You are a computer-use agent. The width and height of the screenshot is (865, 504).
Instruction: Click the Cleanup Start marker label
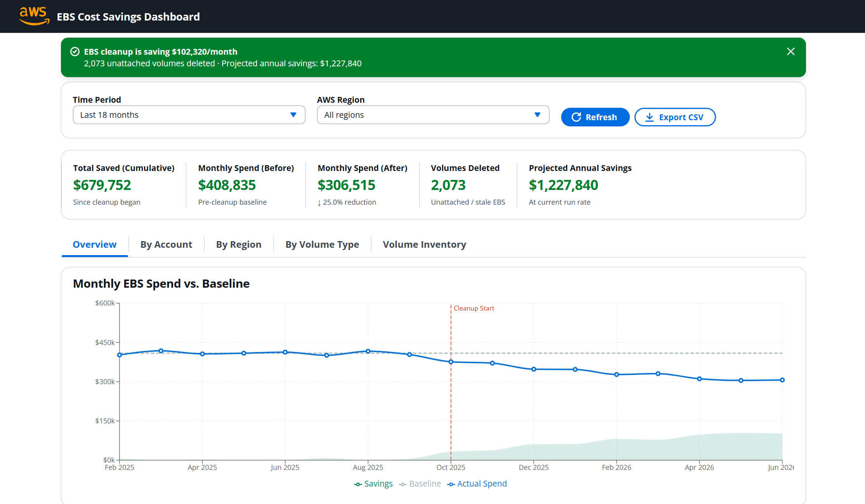(x=474, y=308)
